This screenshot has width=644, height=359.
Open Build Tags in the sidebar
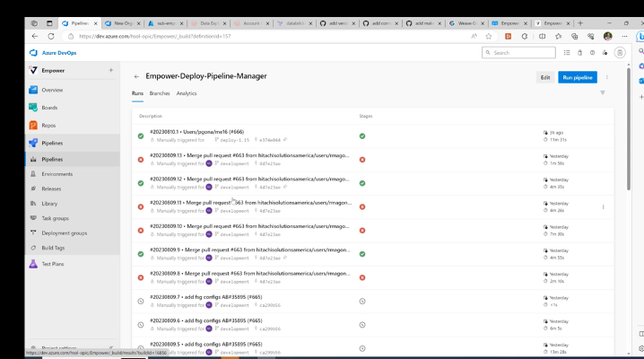click(x=53, y=248)
